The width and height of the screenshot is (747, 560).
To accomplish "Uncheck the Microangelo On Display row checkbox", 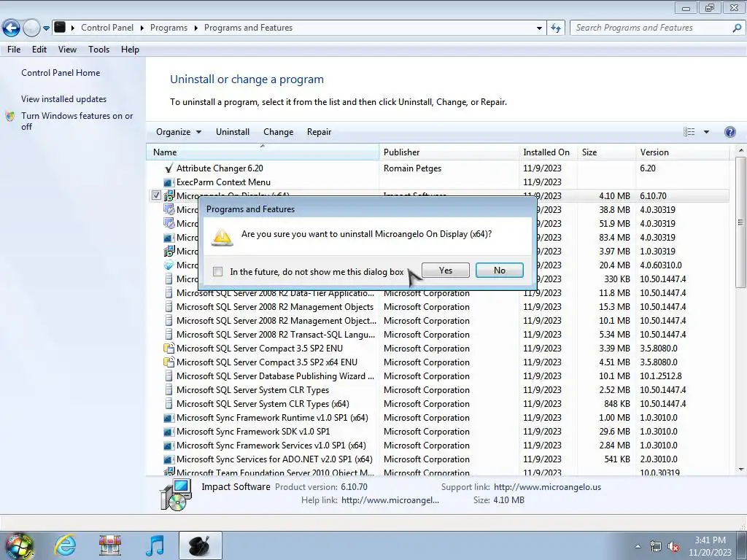I will click(x=156, y=195).
